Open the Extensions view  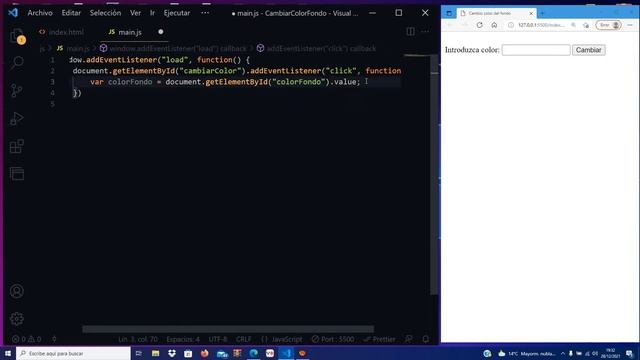[17, 146]
